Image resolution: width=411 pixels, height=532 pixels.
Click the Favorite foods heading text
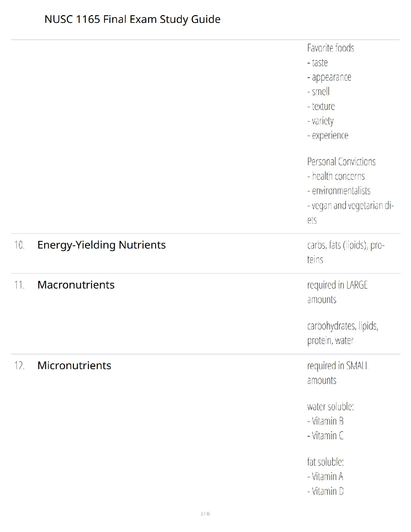pyautogui.click(x=330, y=48)
